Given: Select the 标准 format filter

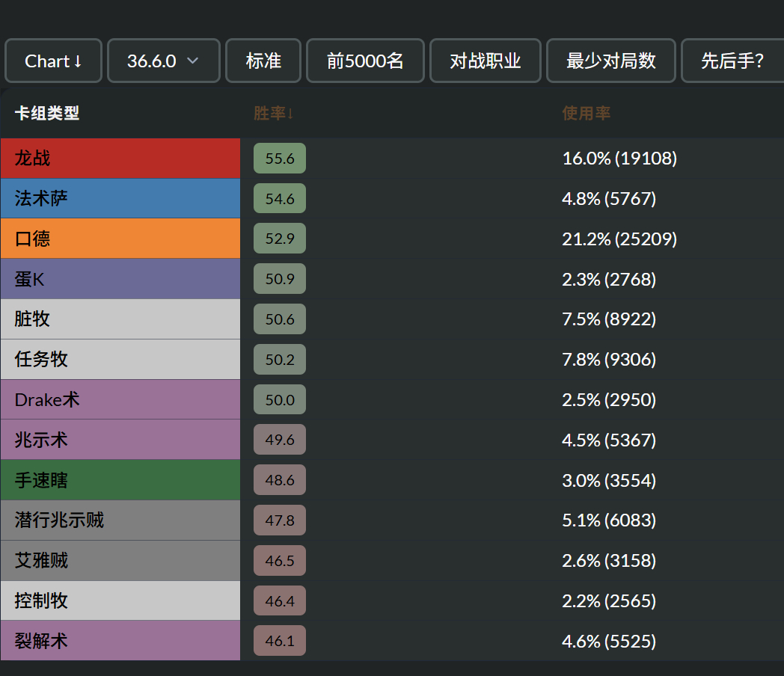Looking at the screenshot, I should pos(263,61).
